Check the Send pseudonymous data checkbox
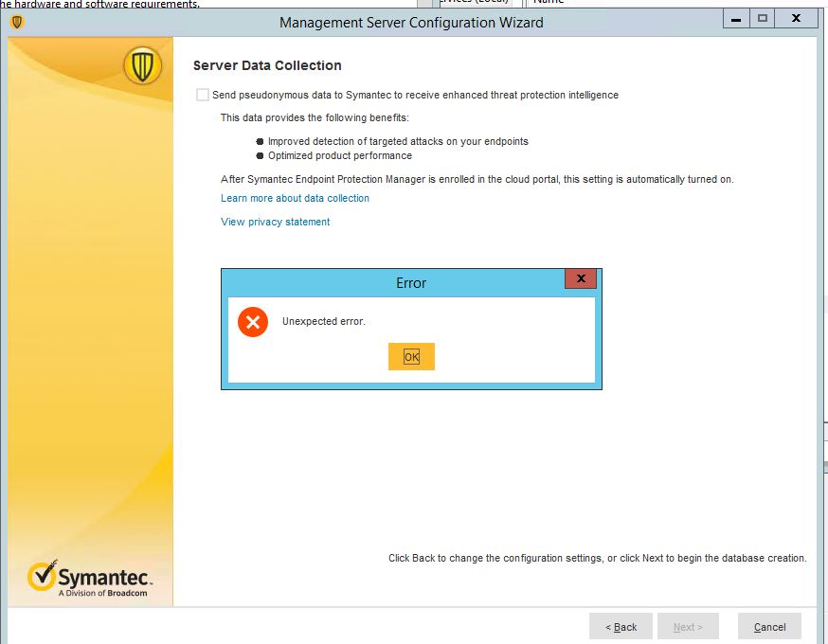 click(x=202, y=95)
